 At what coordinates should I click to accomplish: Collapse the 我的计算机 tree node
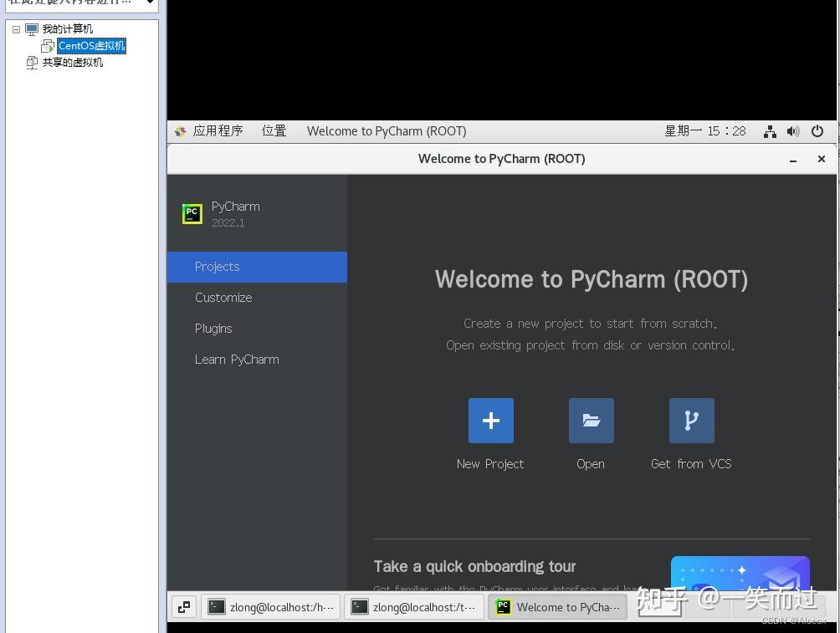pos(16,28)
